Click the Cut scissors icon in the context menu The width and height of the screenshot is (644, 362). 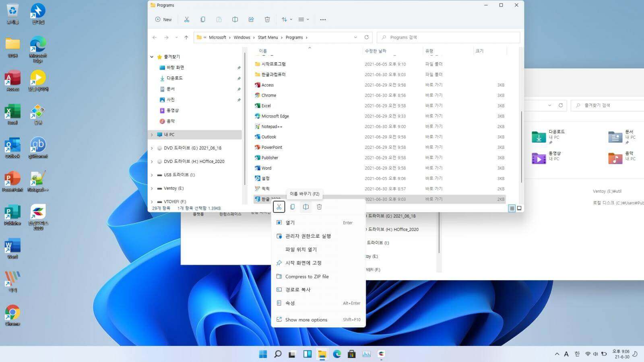point(279,207)
